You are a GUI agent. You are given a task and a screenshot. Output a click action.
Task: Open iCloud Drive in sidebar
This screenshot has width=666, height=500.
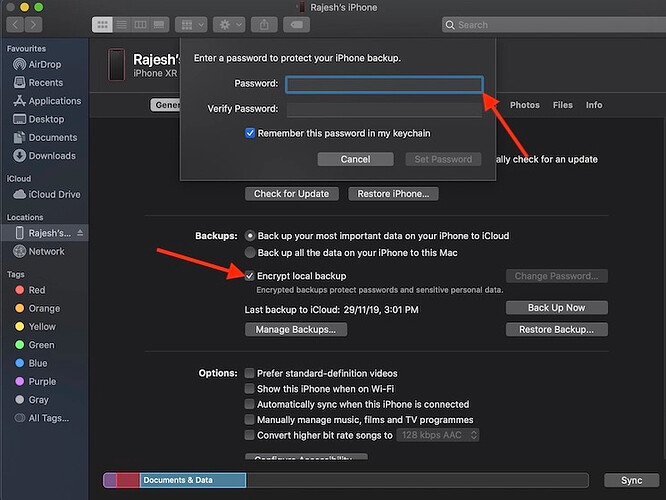53,194
